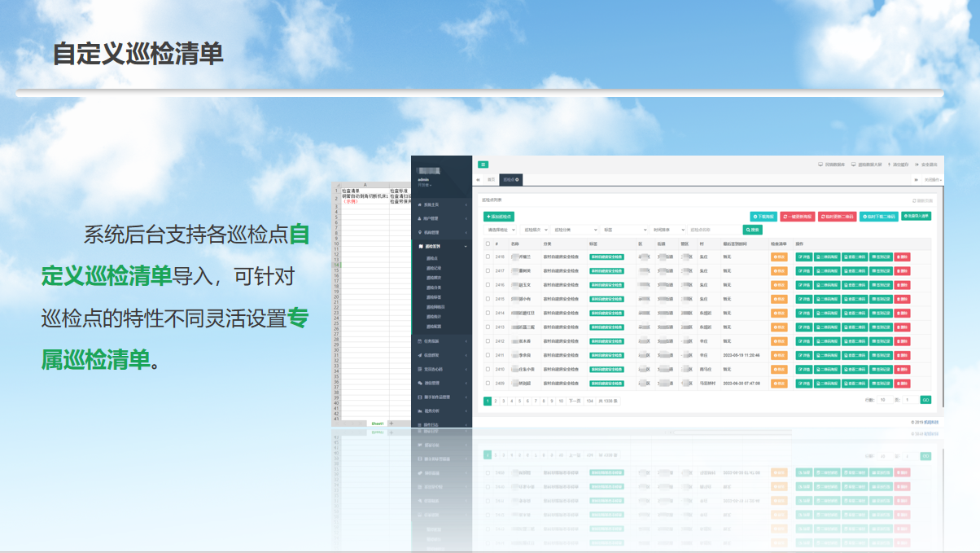Click the green 搜索 search button
The width and height of the screenshot is (980, 553).
point(752,230)
